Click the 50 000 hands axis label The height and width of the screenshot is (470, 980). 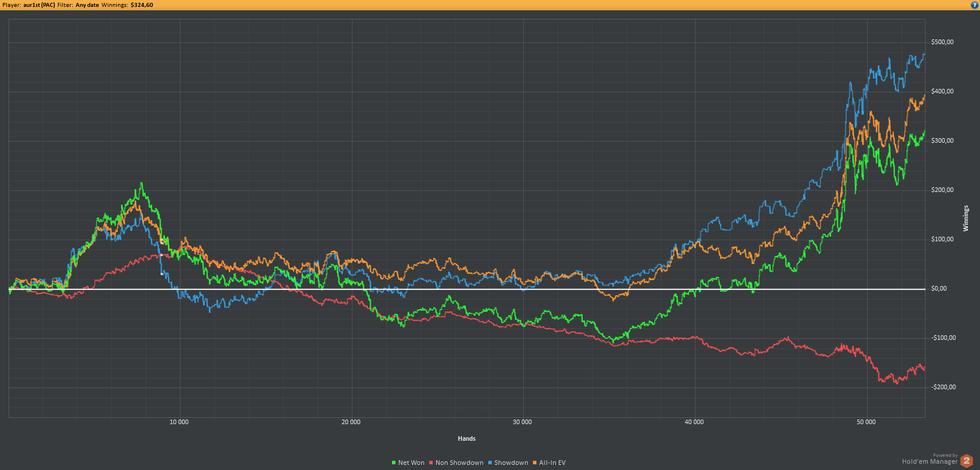click(x=867, y=422)
